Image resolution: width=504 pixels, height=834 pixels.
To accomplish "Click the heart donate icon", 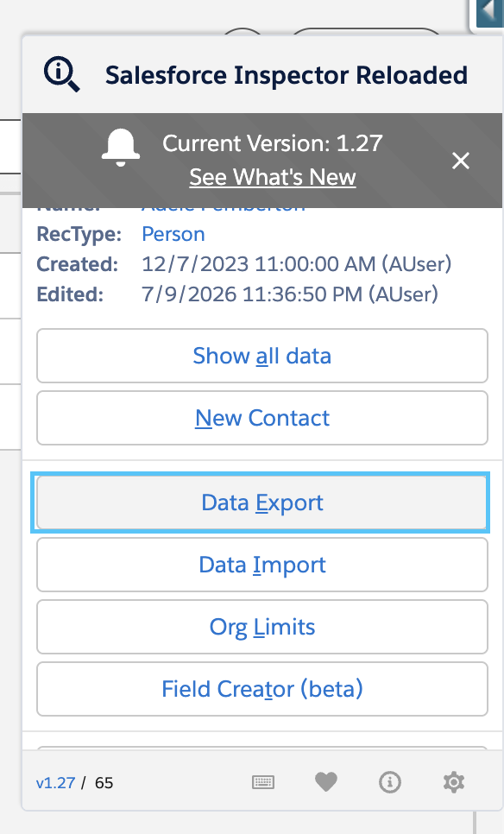I will coord(326,782).
